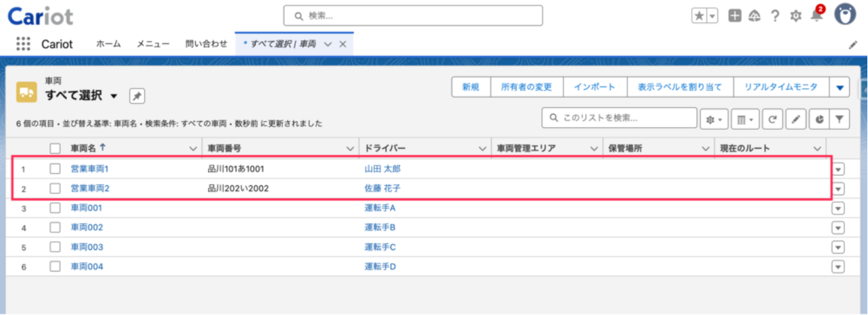
Task: Open more actions dropdown after リアルタイムモニタ
Action: pyautogui.click(x=840, y=87)
